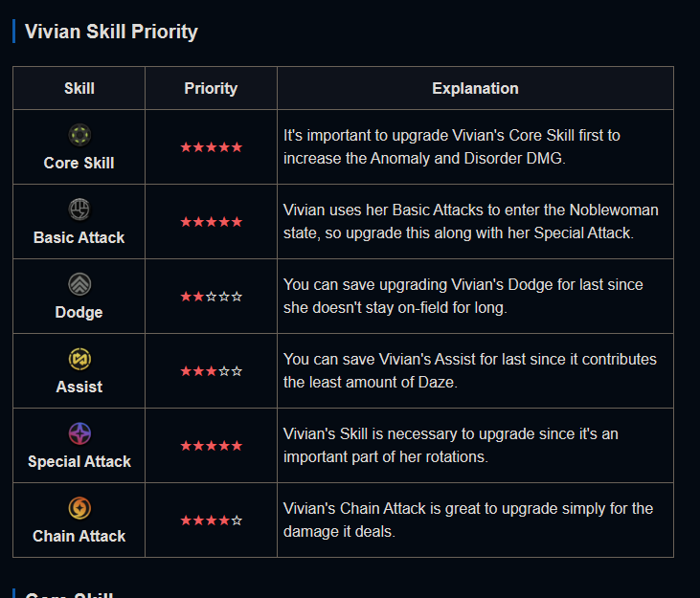Click the Dodge chevron icon

pos(79,284)
